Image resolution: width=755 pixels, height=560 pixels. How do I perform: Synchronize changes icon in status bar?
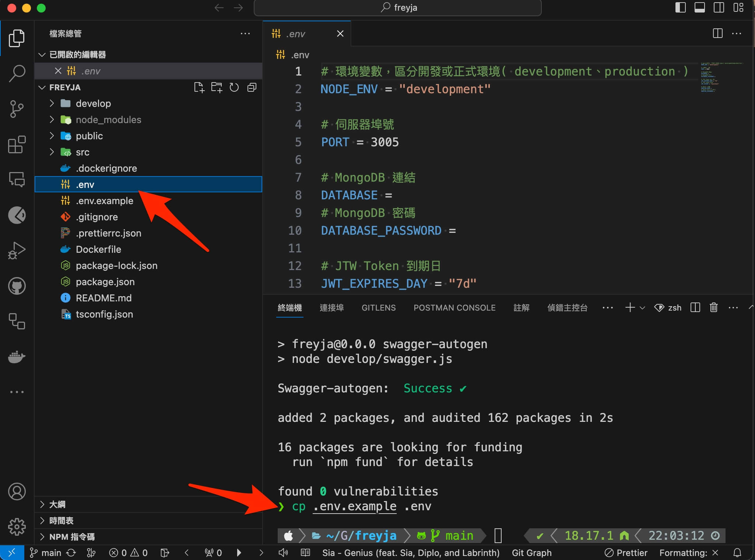click(x=71, y=553)
